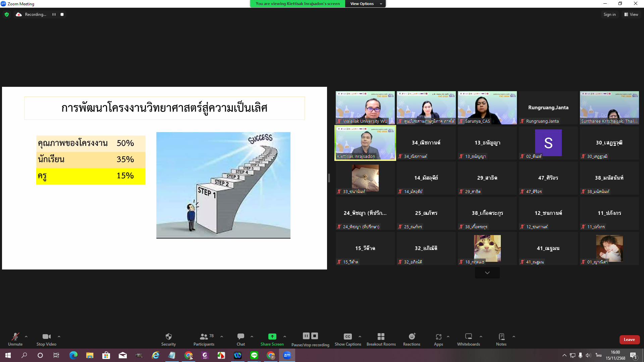Toggle Show Captions
The image size is (644, 362).
point(347,337)
